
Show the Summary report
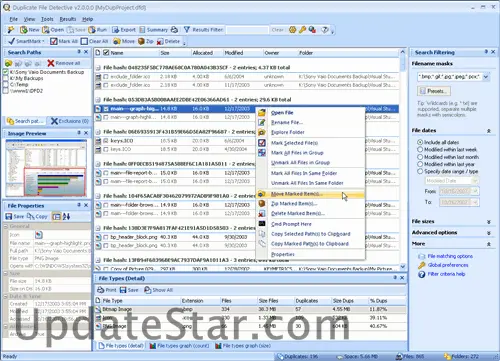click(153, 30)
